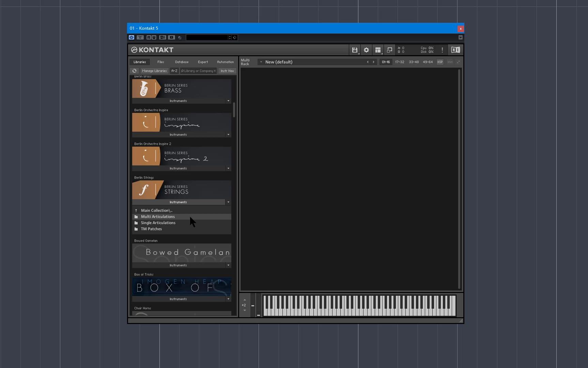588x368 pixels.
Task: Open Kontakt options gear
Action: click(x=367, y=50)
